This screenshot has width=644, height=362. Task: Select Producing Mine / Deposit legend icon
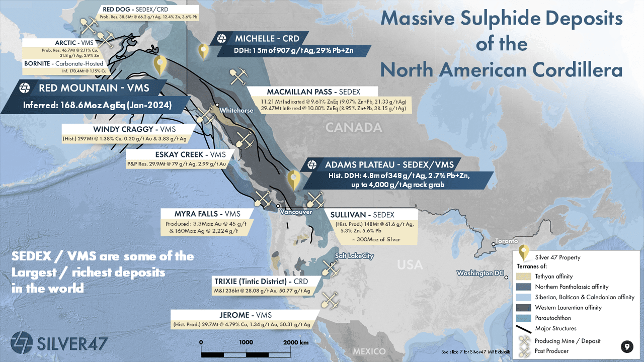524,340
